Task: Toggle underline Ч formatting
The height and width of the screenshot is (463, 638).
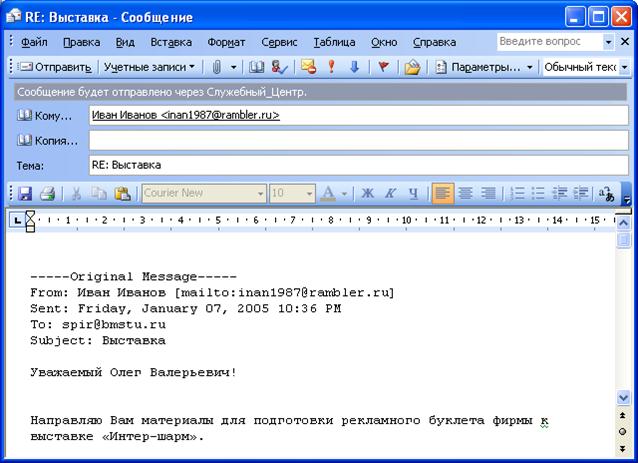Action: pyautogui.click(x=413, y=193)
